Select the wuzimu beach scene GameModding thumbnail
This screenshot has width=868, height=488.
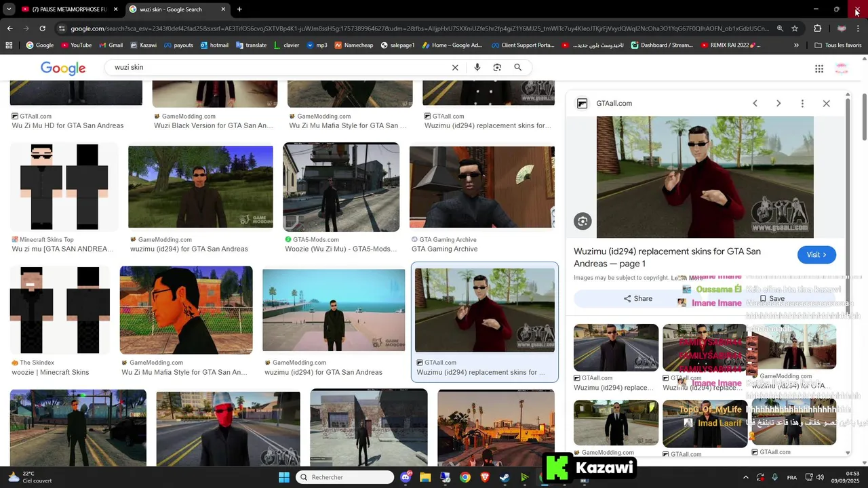click(x=334, y=310)
